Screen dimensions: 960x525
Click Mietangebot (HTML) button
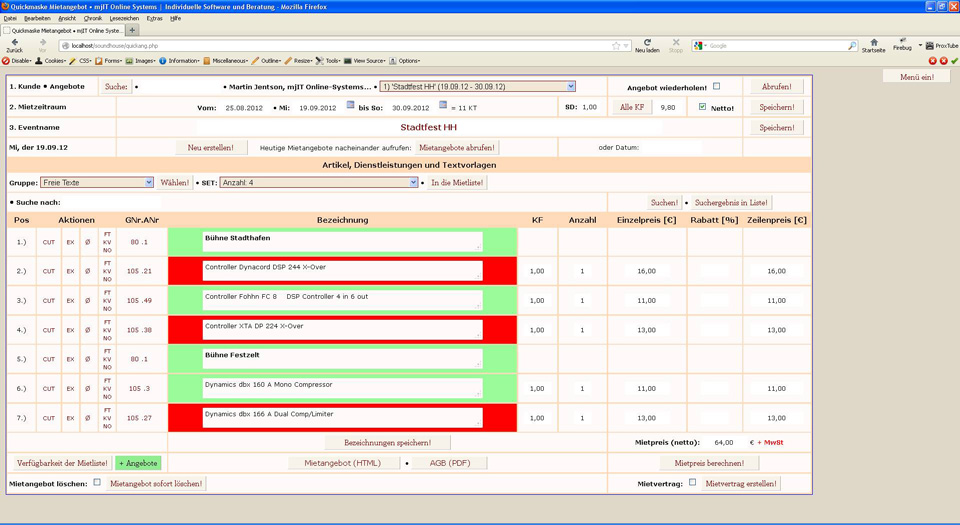pyautogui.click(x=342, y=463)
